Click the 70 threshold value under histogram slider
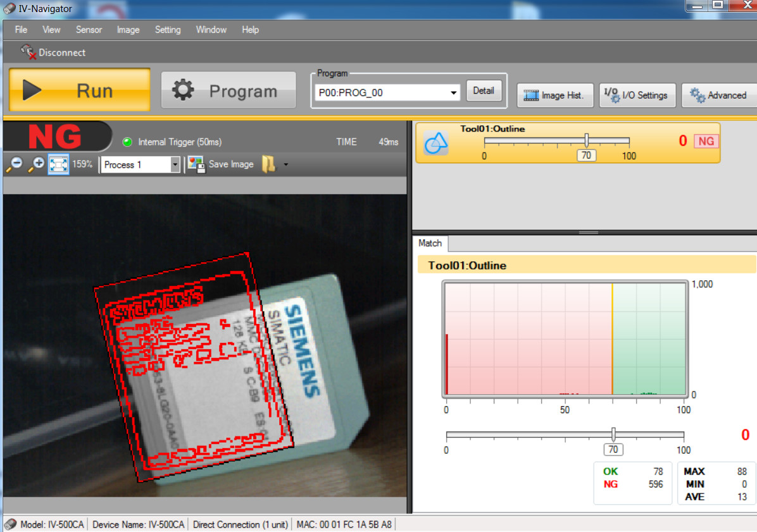This screenshot has height=532, width=757. point(613,450)
